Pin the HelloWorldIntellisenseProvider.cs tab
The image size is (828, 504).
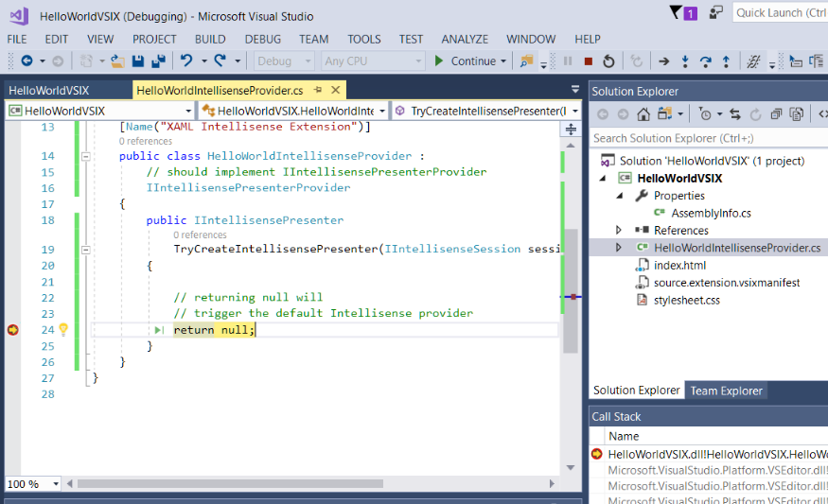317,90
